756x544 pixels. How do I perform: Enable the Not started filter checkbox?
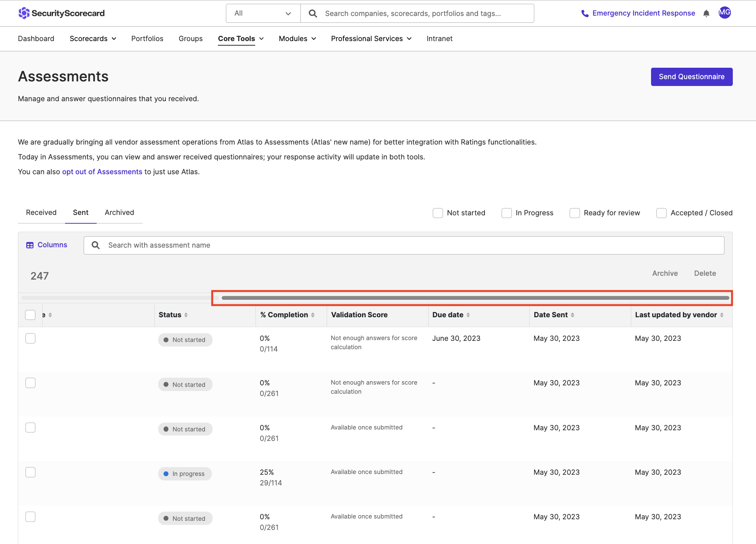tap(438, 213)
